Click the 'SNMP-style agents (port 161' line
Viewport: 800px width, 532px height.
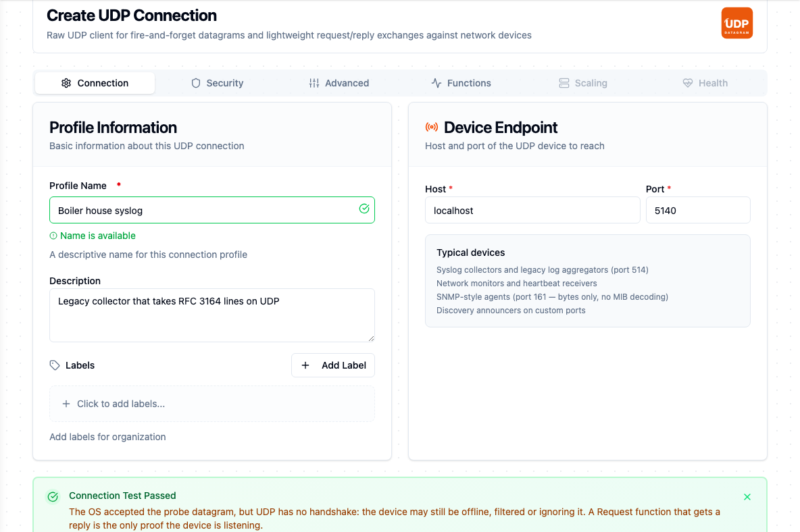click(x=553, y=297)
